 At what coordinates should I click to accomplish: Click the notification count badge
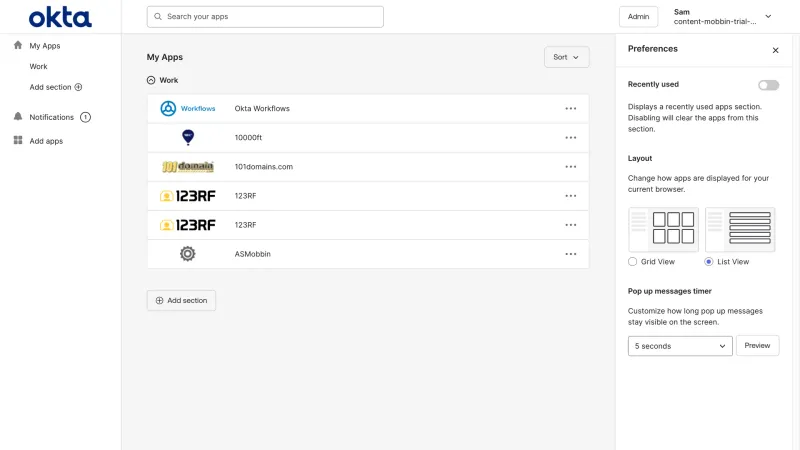point(85,117)
